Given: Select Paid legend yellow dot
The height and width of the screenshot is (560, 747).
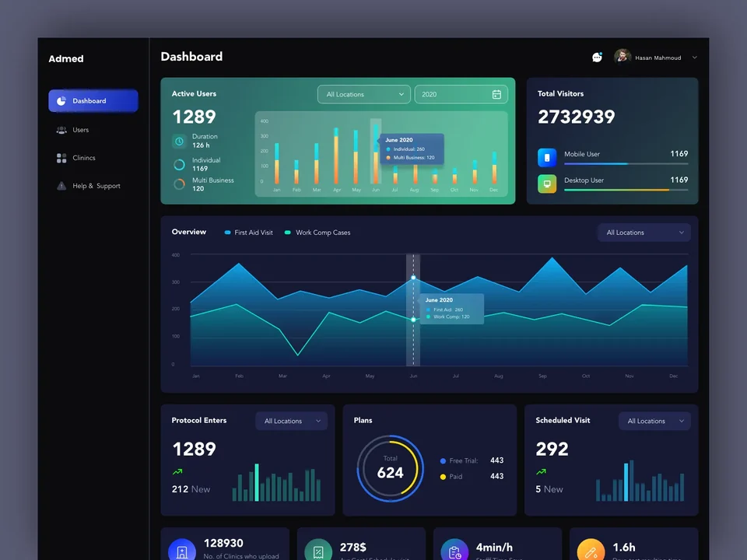Looking at the screenshot, I should tap(443, 477).
